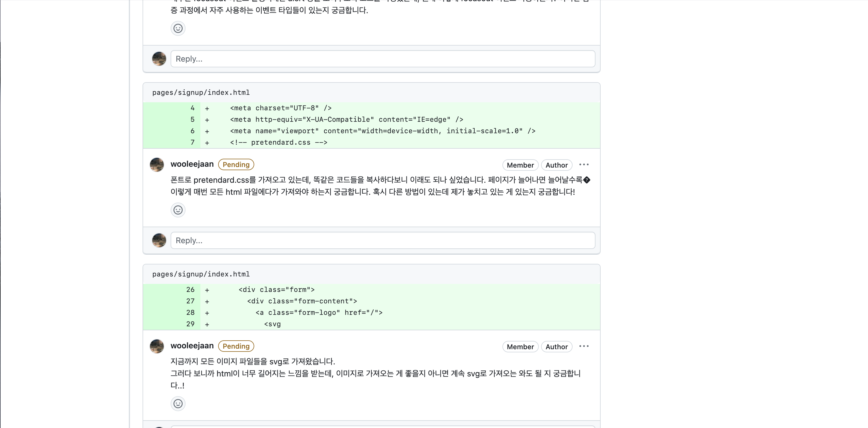Add emoji reaction to pretendard.css comment

click(x=178, y=210)
